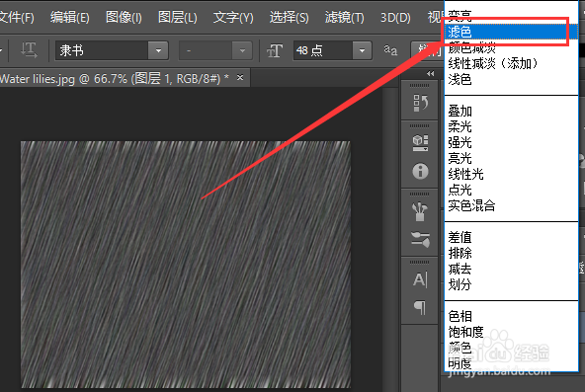Open the Paragraph panel icon
The image size is (585, 392).
pos(420,307)
